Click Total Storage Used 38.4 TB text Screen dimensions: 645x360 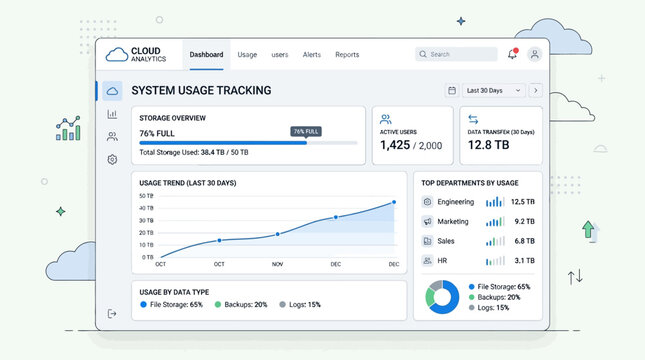tap(194, 152)
